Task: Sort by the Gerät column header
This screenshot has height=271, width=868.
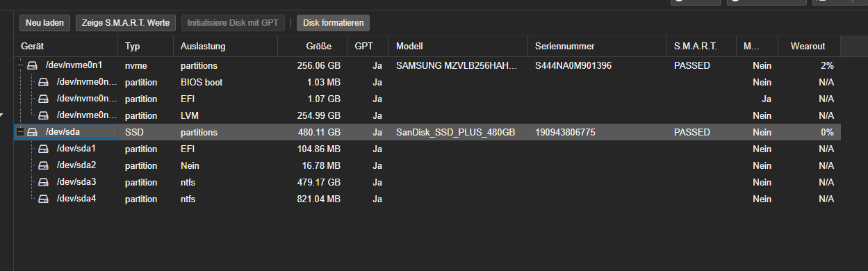Action: [66, 46]
